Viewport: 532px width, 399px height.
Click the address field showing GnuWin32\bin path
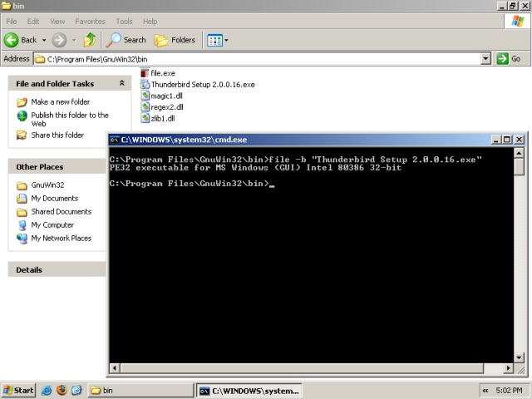pos(257,59)
